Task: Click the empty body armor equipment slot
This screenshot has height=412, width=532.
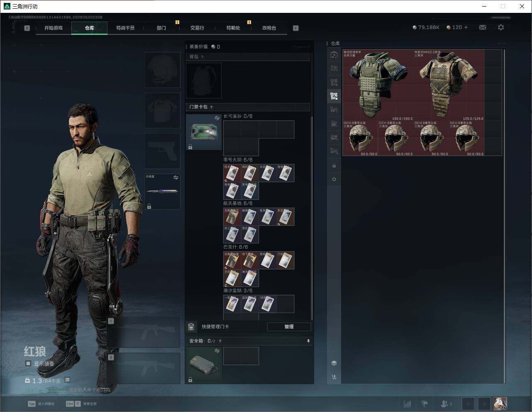Action: 163,110
